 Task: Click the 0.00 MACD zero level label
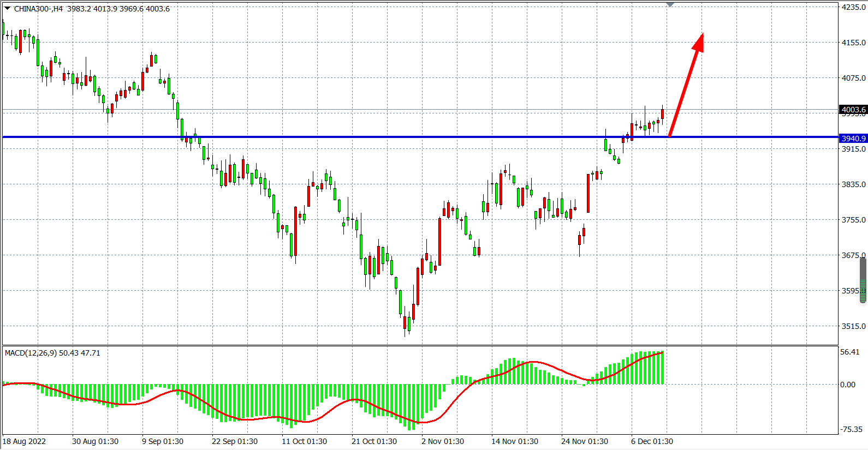848,385
